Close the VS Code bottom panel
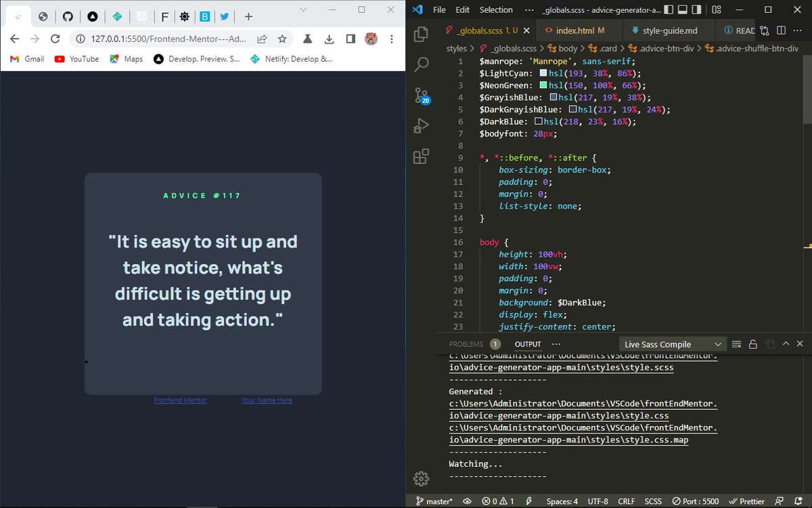The height and width of the screenshot is (508, 812). 800,344
